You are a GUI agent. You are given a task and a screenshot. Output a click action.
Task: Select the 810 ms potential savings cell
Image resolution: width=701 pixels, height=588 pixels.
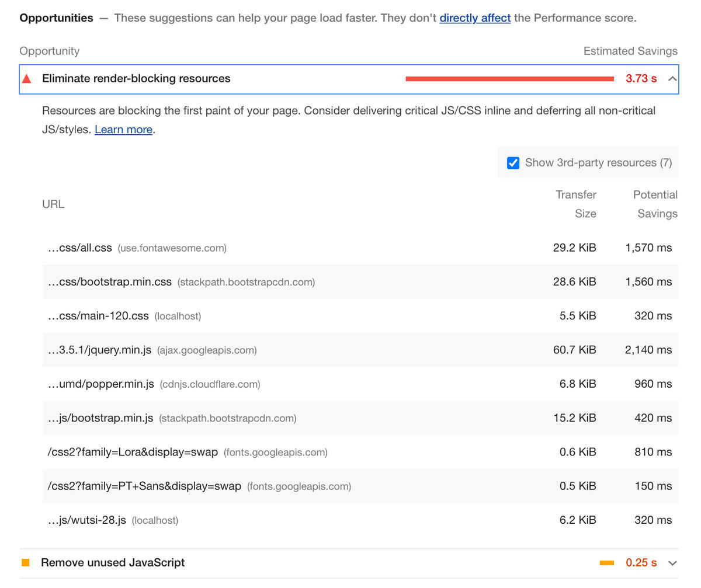coord(653,453)
